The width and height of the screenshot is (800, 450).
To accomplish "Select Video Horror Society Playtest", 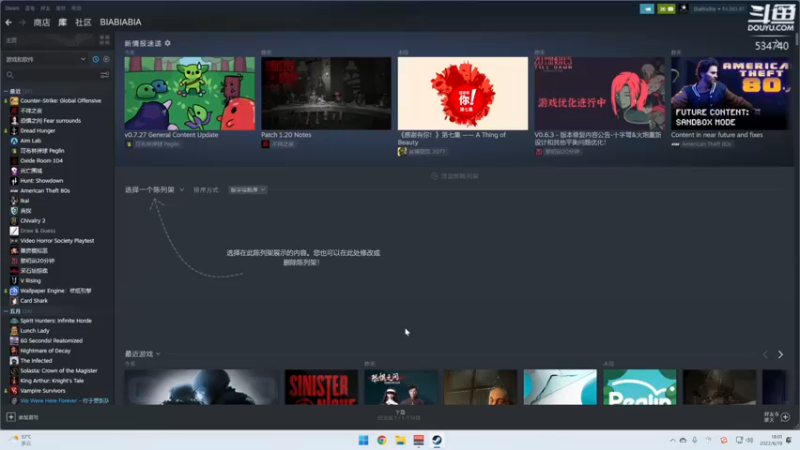I will tap(57, 241).
